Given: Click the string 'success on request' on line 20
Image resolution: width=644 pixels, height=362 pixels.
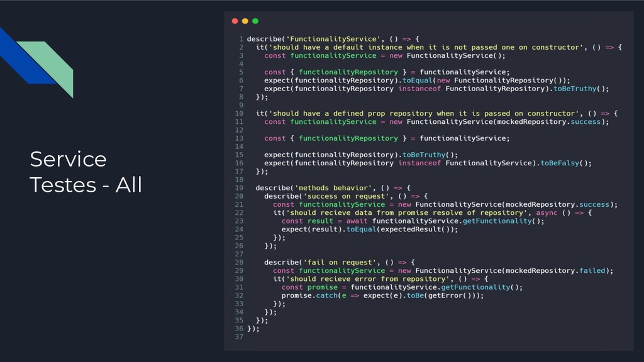Looking at the screenshot, I should (346, 196).
